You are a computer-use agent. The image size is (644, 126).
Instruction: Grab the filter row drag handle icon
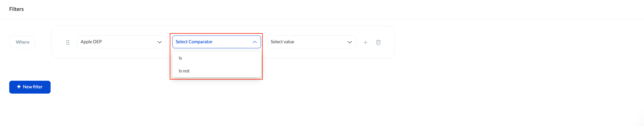(x=68, y=42)
